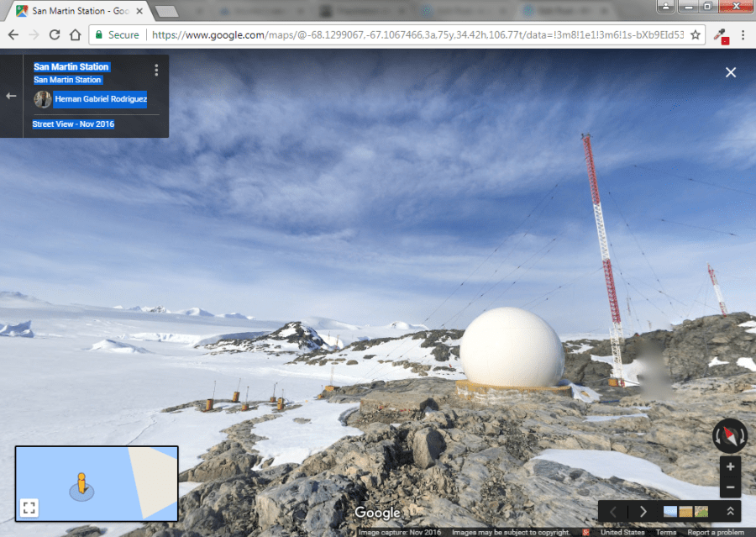Viewport: 756px width, 537px height.
Task: Expand the imagery strip with the double chevron
Action: [x=731, y=511]
